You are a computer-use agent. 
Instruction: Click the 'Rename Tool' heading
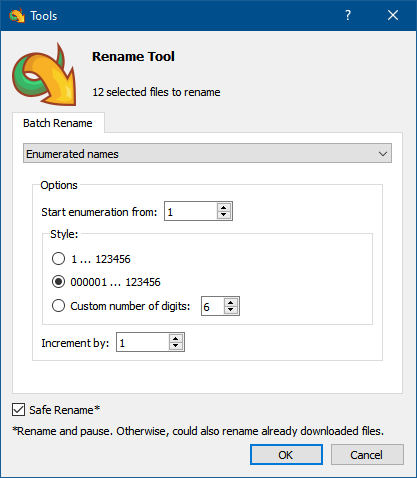click(x=133, y=56)
